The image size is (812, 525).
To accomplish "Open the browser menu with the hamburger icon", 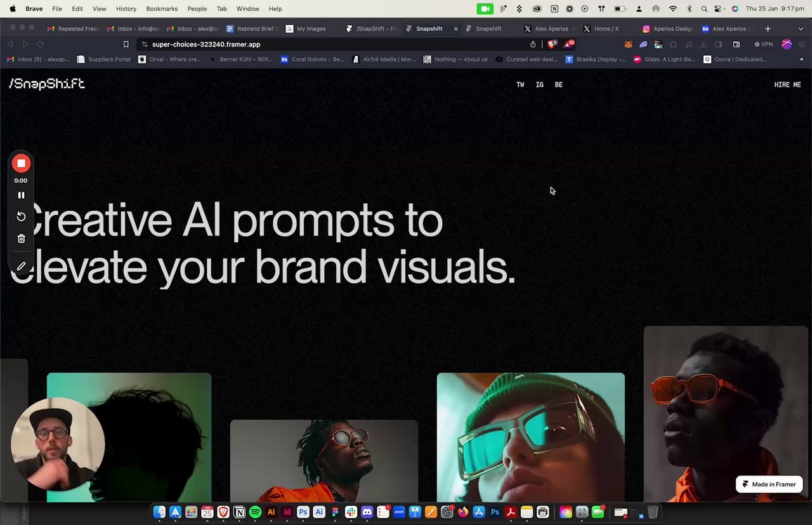I will pos(801,44).
